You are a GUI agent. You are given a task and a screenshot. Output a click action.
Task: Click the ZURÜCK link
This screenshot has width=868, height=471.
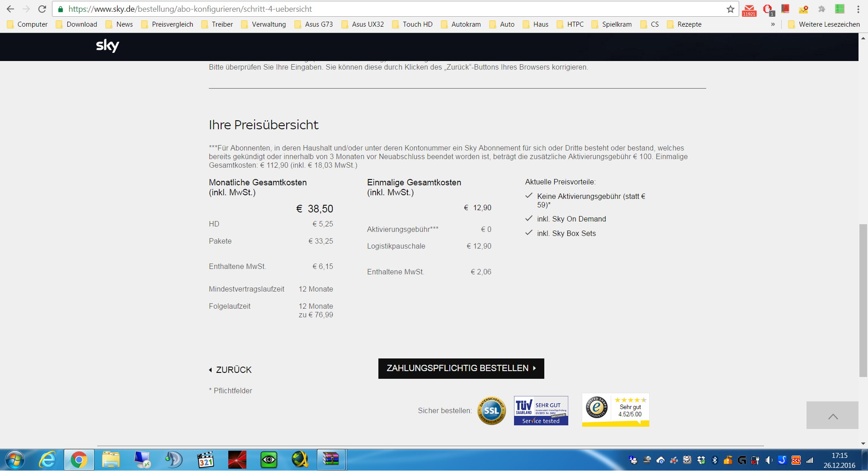click(230, 370)
